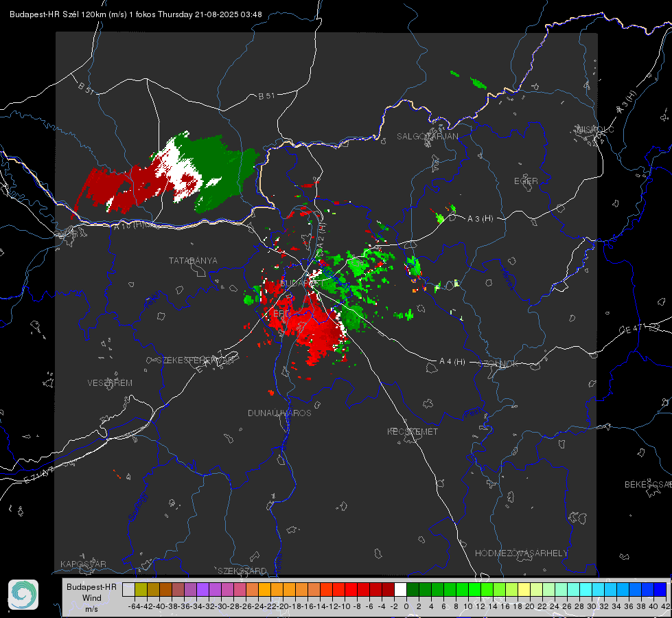
Task: Click the '-20' value on the legend
Action: (x=283, y=606)
